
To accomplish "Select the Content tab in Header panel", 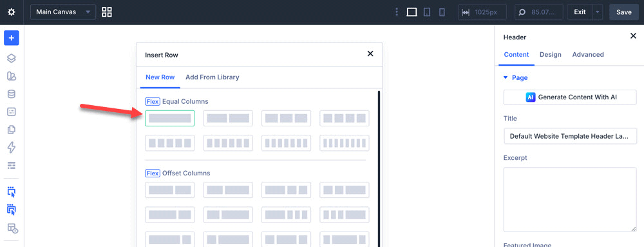I will (516, 54).
